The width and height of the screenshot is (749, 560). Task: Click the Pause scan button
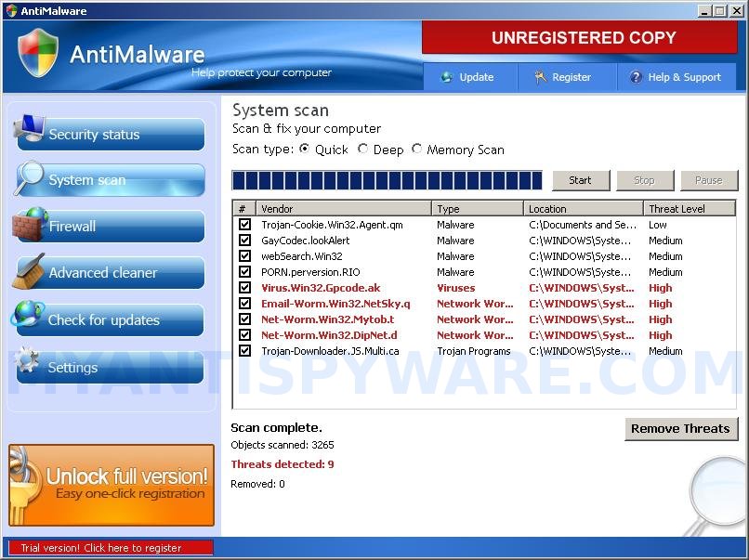[709, 180]
